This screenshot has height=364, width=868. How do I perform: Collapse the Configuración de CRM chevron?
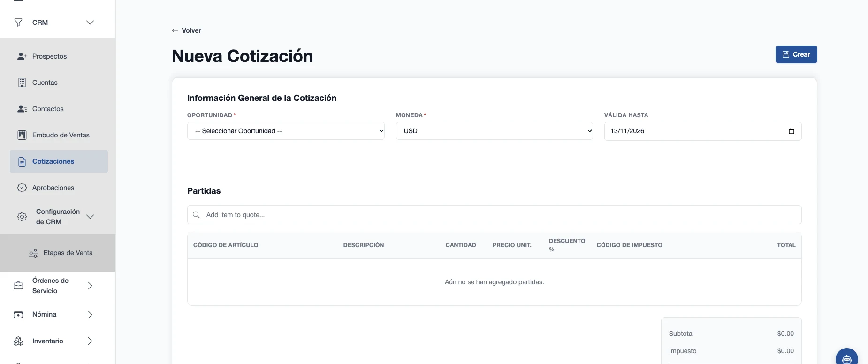(x=90, y=217)
